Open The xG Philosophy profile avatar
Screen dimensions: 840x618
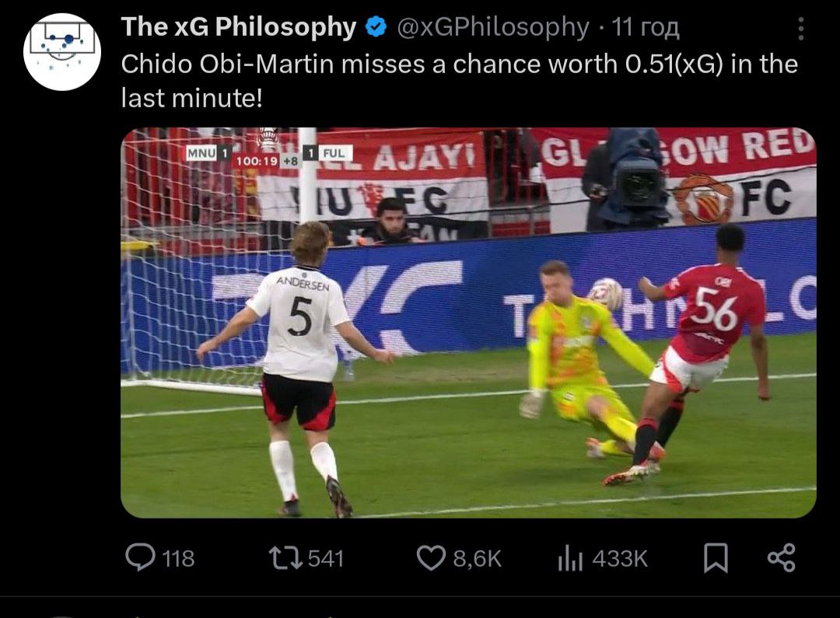pos(62,51)
